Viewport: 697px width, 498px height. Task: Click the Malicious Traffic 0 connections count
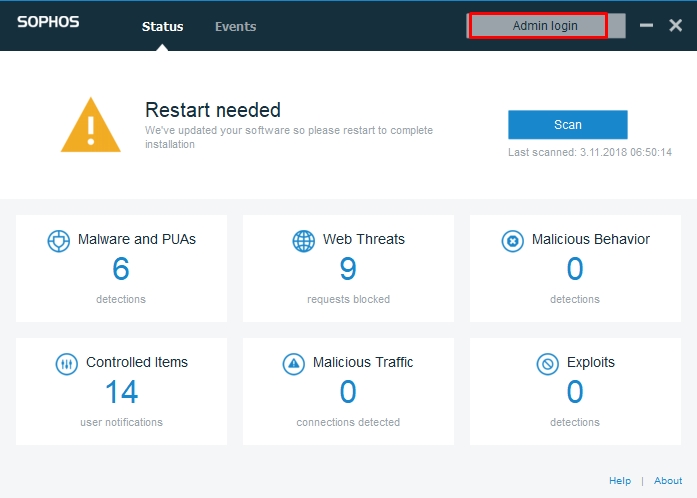[348, 392]
